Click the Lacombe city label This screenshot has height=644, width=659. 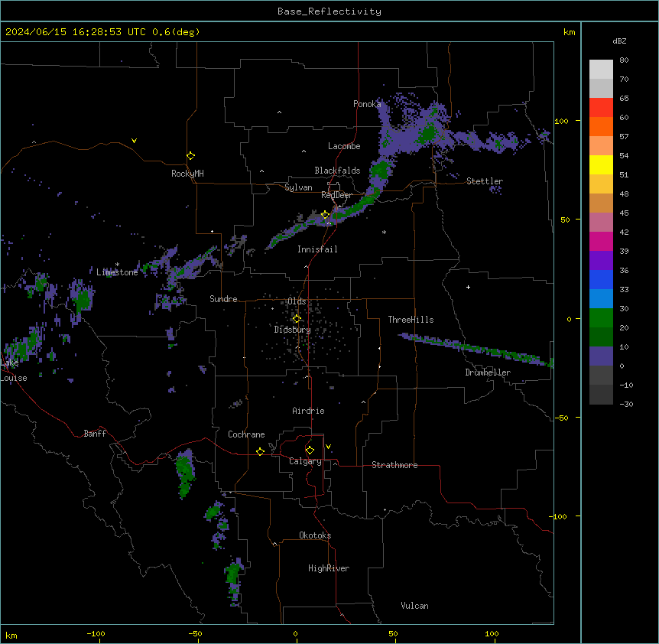coord(344,146)
